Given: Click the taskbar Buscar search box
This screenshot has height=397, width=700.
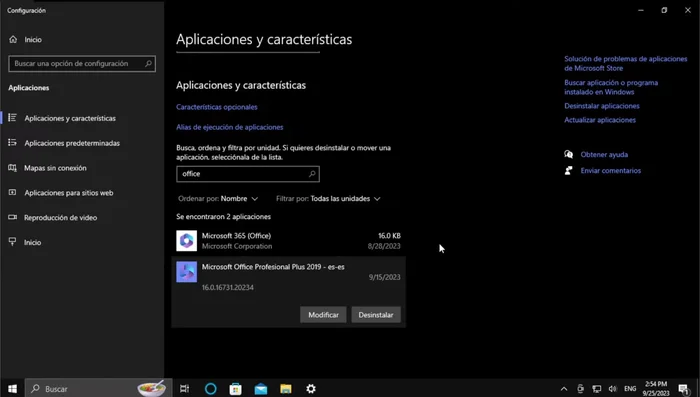Looking at the screenshot, I should tap(99, 389).
